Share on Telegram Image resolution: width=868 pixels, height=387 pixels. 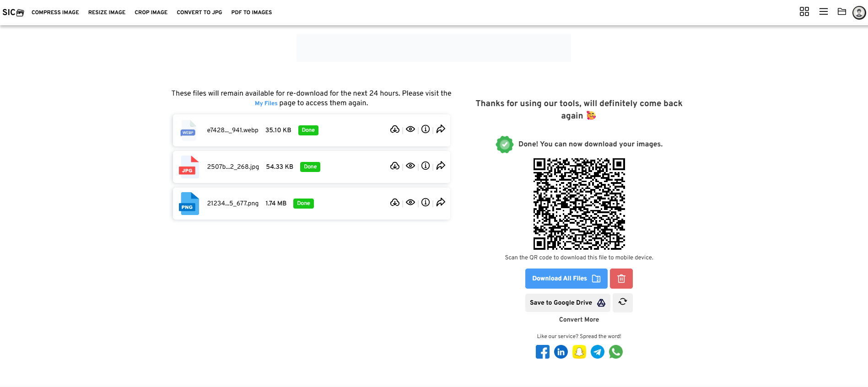tap(598, 352)
